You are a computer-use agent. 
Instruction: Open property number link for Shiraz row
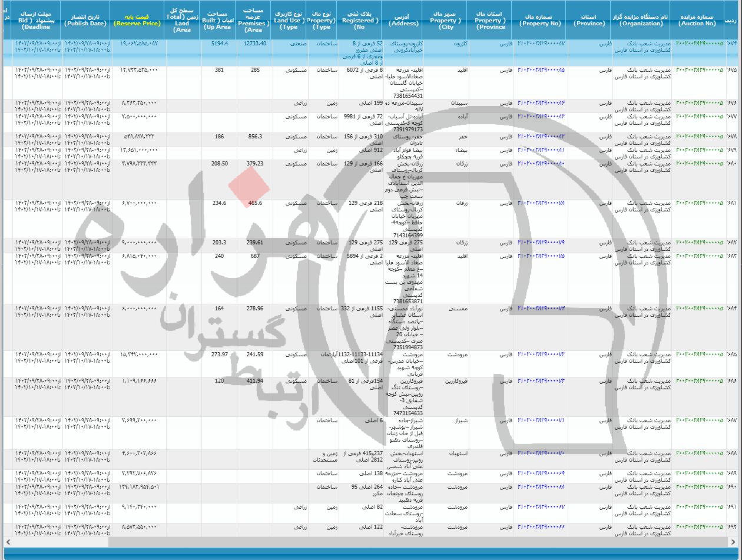coord(541,420)
